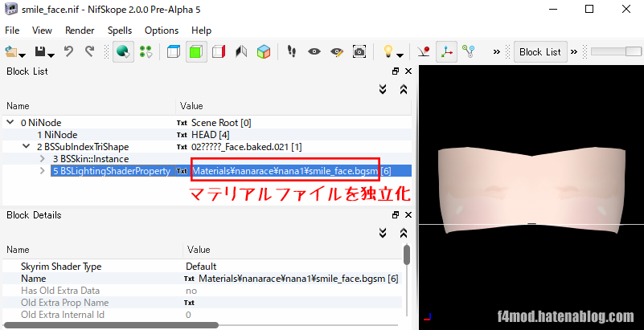The height and width of the screenshot is (330, 644).
Task: Click the HEAD [4] value
Action: (211, 134)
